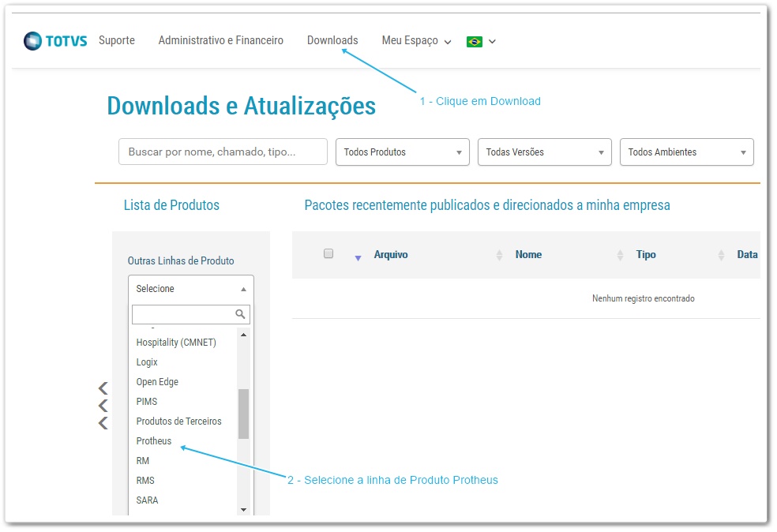The height and width of the screenshot is (532, 777).
Task: Sort the table by Tipo header
Action: point(646,255)
